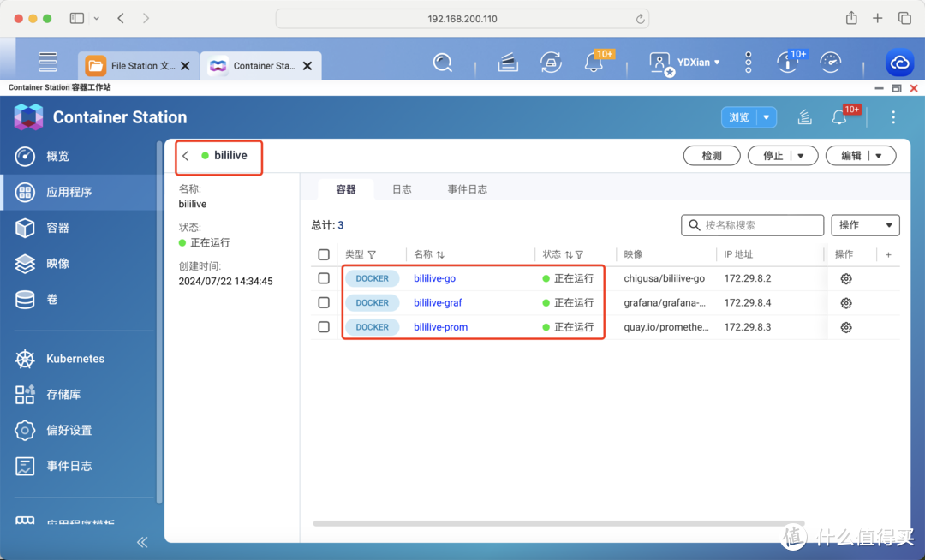Click the 检测 button
This screenshot has width=925, height=560.
[x=711, y=156]
